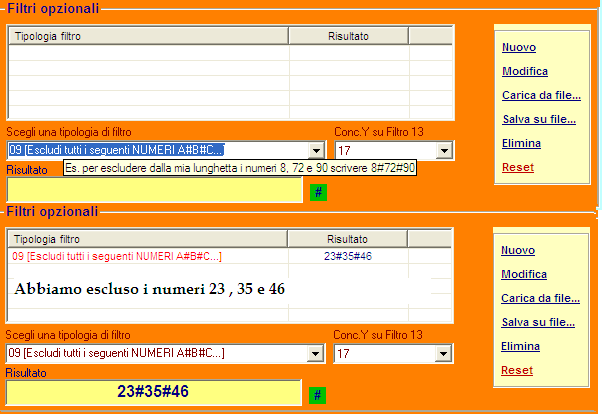The image size is (602, 414).
Task: Select the red filter row 09 Escludi tutti in table
Action: click(116, 257)
